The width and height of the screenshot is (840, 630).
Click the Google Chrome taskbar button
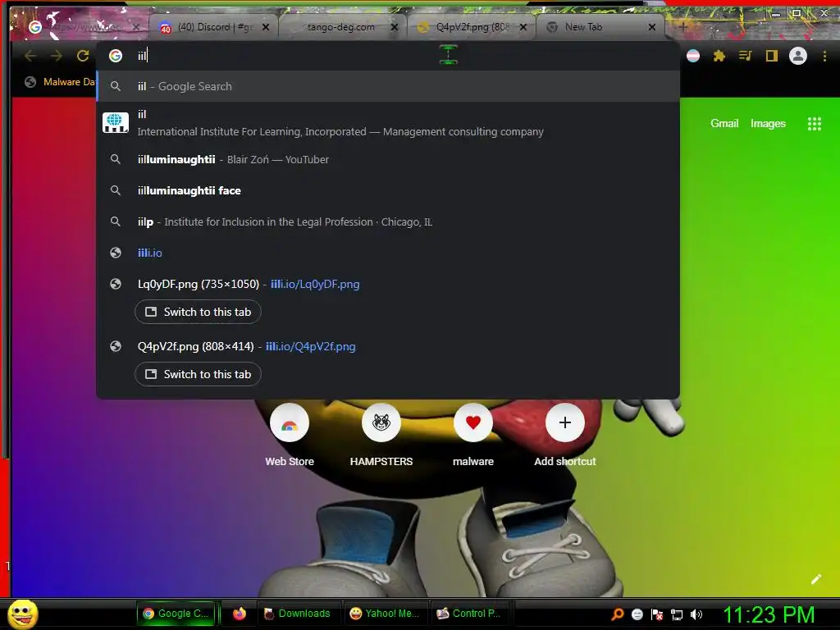click(x=178, y=614)
